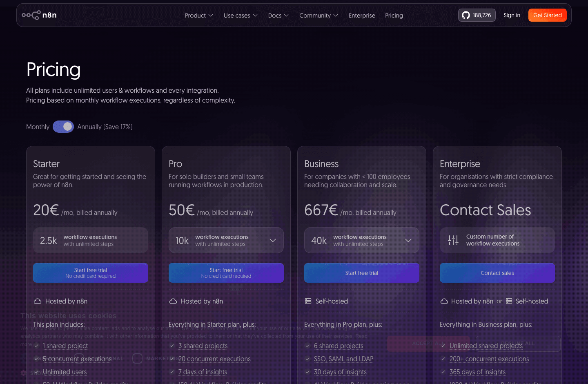Click the orange Get Started button

click(x=548, y=15)
